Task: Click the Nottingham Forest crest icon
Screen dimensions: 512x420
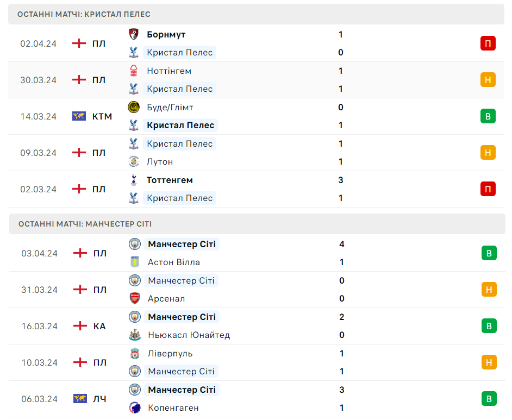Action: coord(133,71)
